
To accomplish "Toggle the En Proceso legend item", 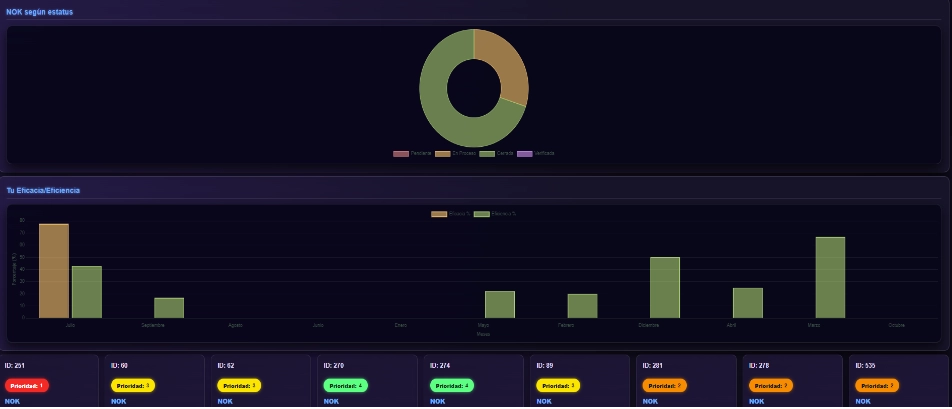I will pyautogui.click(x=455, y=154).
